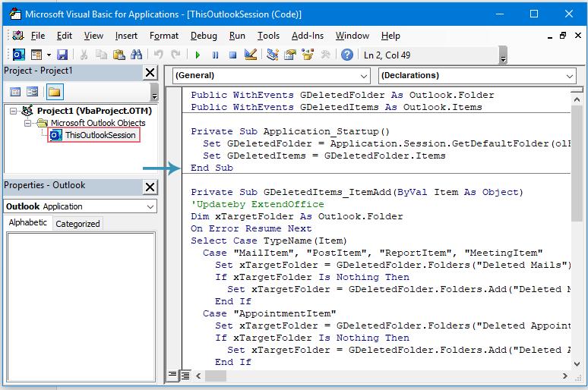Screen dimensions: 588x390
Task: Click the Save project toolbar icon
Action: click(62, 55)
